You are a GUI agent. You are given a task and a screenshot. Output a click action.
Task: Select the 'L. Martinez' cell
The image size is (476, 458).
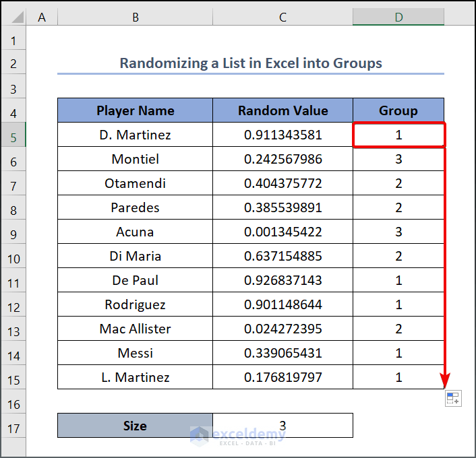[135, 377]
